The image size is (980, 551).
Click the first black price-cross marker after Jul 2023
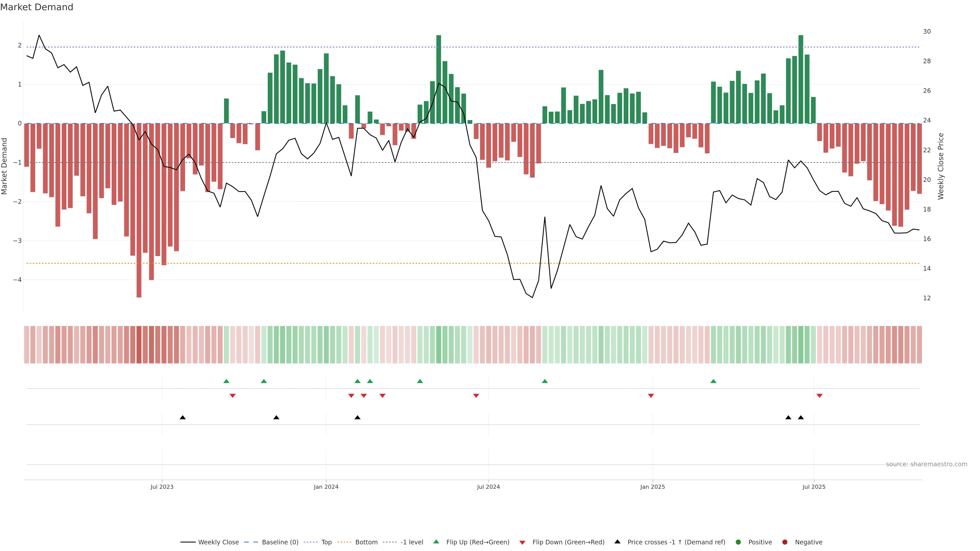pyautogui.click(x=183, y=418)
